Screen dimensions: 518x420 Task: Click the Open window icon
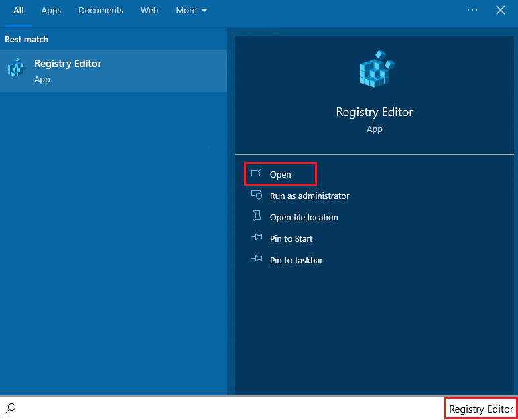tap(256, 173)
